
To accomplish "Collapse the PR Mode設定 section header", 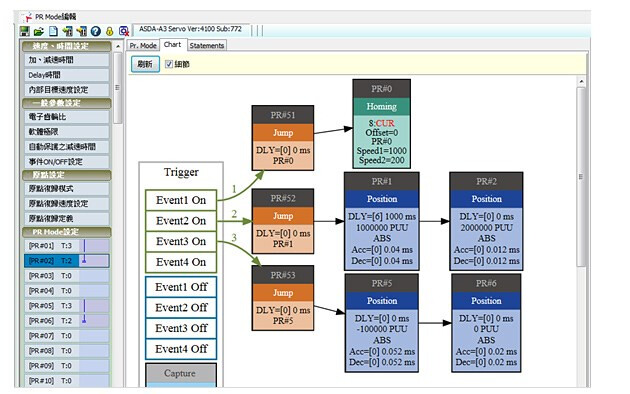I will tap(67, 232).
